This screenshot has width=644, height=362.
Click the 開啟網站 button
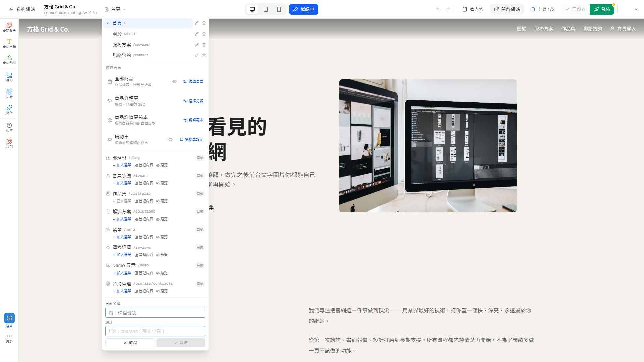click(x=507, y=9)
